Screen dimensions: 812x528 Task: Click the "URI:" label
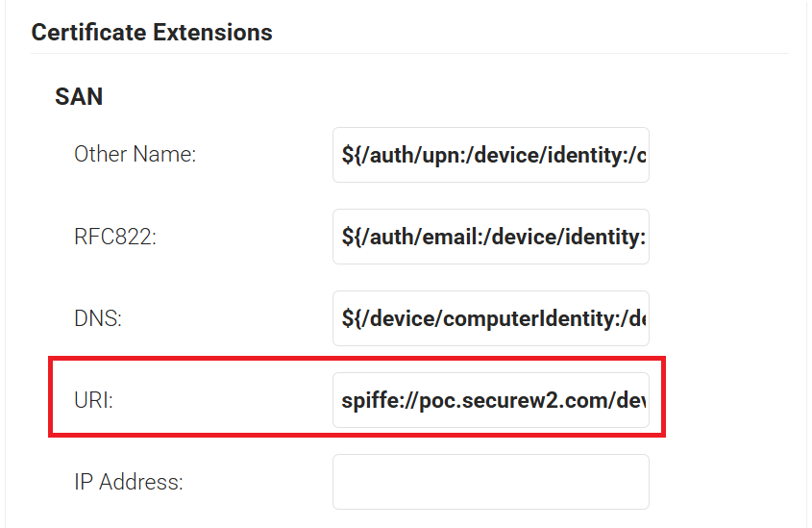point(94,400)
